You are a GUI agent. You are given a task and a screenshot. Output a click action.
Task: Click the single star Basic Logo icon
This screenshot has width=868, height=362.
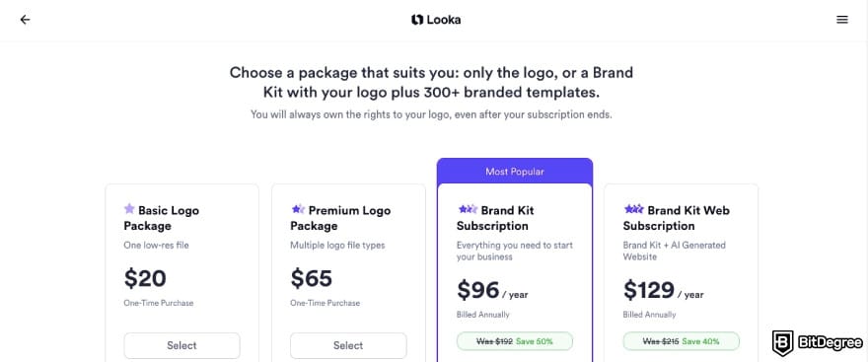click(129, 209)
